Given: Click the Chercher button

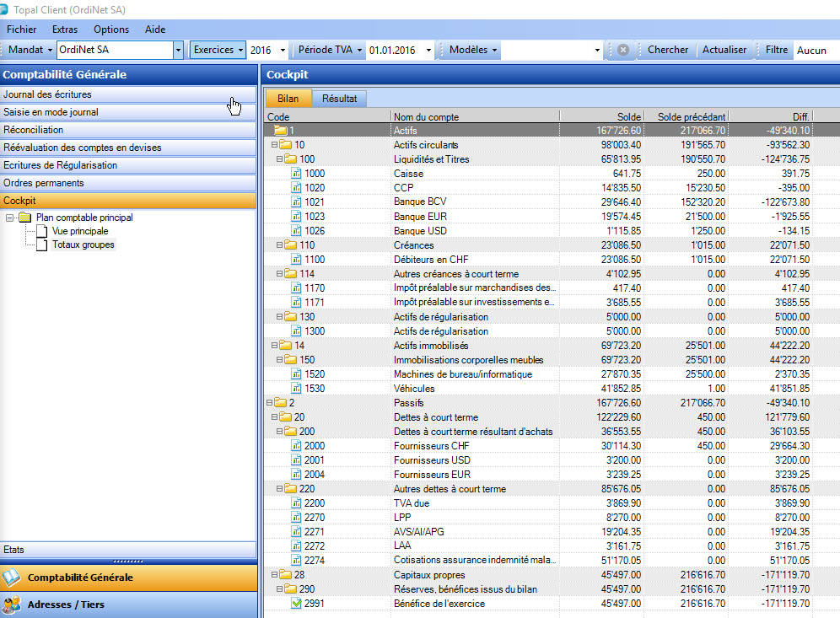Looking at the screenshot, I should [x=668, y=50].
